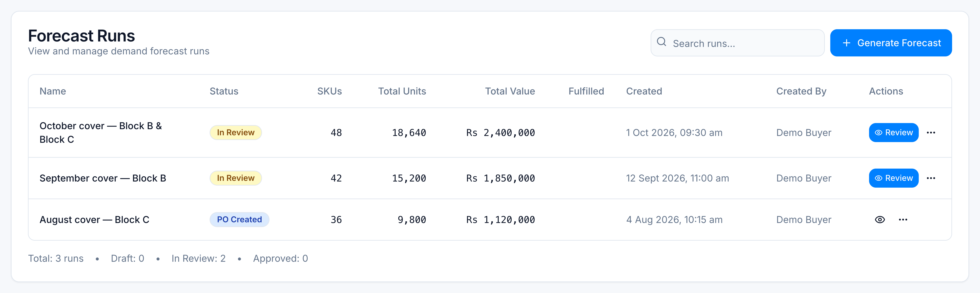Click the Total Units column header
The width and height of the screenshot is (980, 293).
402,91
